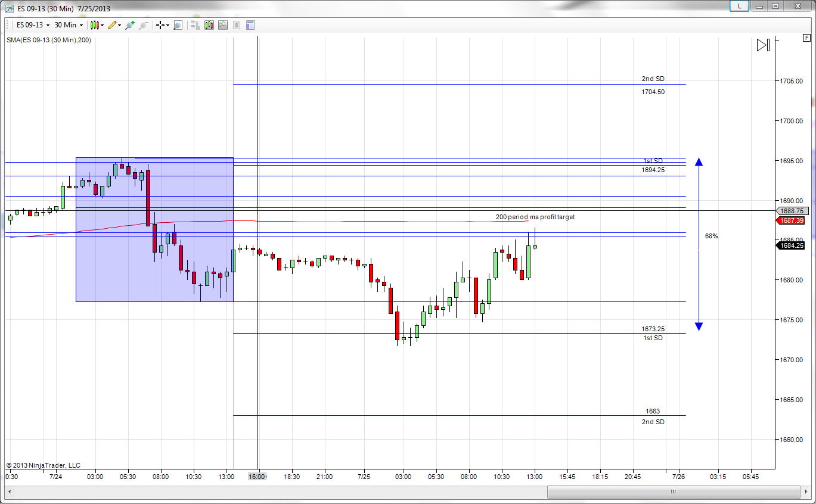Click the F button above price axis
This screenshot has width=816, height=504.
806,38
